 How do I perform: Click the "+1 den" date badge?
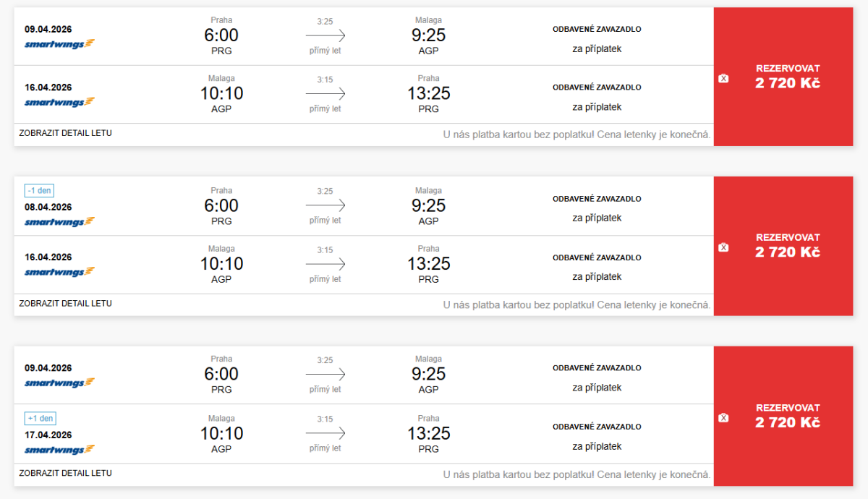pos(41,419)
